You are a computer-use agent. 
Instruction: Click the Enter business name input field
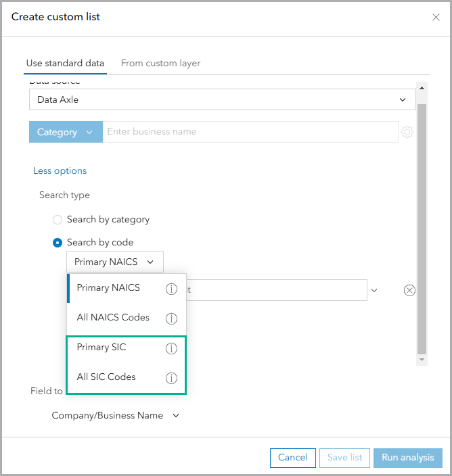[x=250, y=132]
